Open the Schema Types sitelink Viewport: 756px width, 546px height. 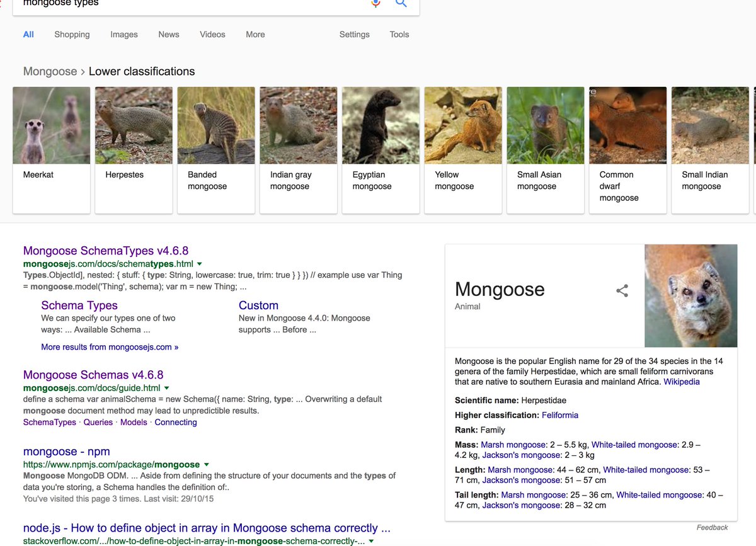point(79,305)
